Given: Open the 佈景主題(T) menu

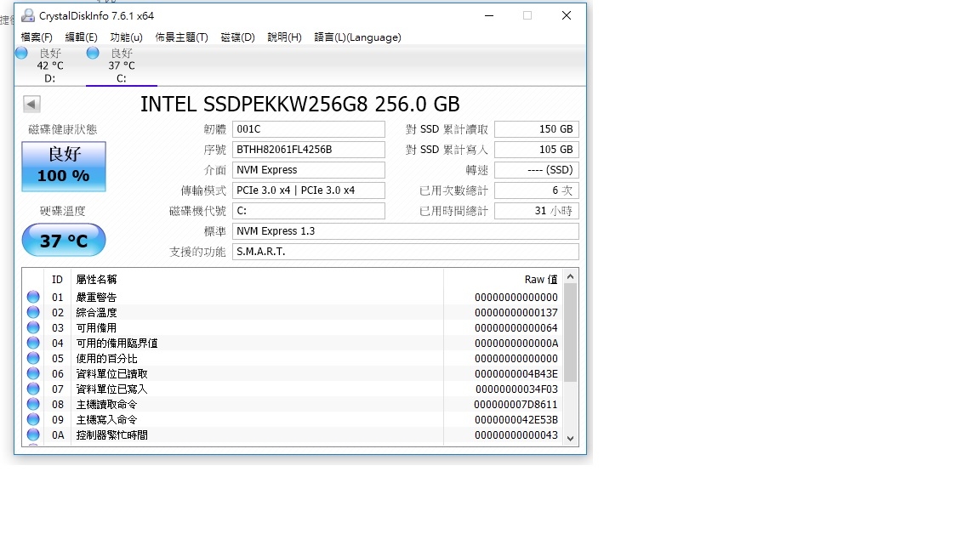Looking at the screenshot, I should (181, 37).
